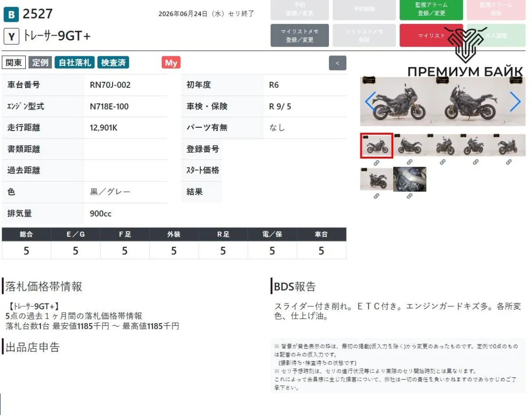Select the rear-view thumbnail in second row
532x415 pixels.
tap(376, 179)
